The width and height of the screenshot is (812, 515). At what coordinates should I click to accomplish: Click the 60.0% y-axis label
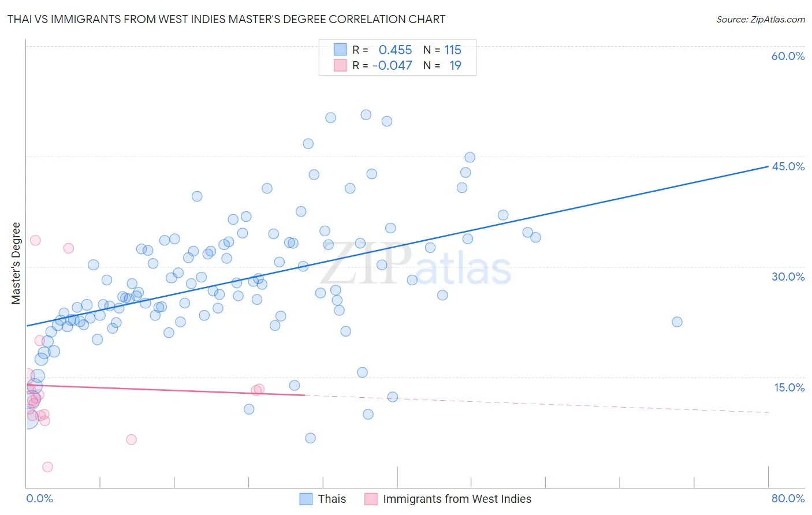point(788,56)
